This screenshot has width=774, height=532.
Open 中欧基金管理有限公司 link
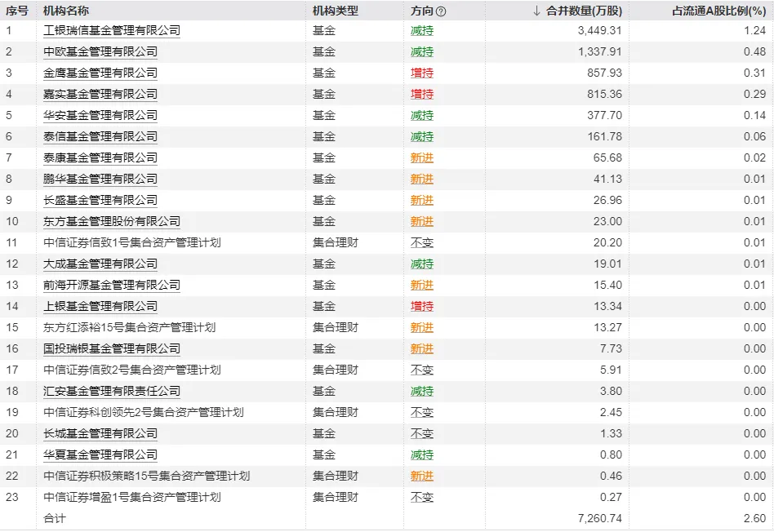click(x=100, y=52)
